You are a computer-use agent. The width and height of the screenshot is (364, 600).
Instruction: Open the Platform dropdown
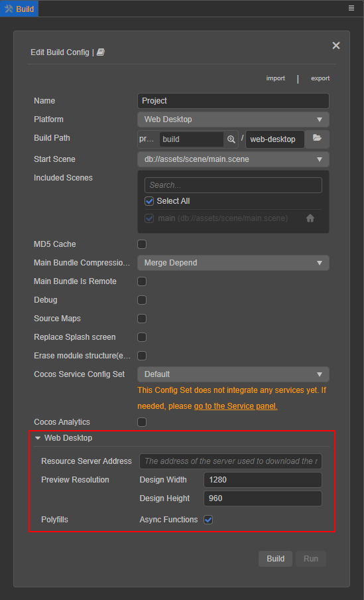(x=233, y=119)
